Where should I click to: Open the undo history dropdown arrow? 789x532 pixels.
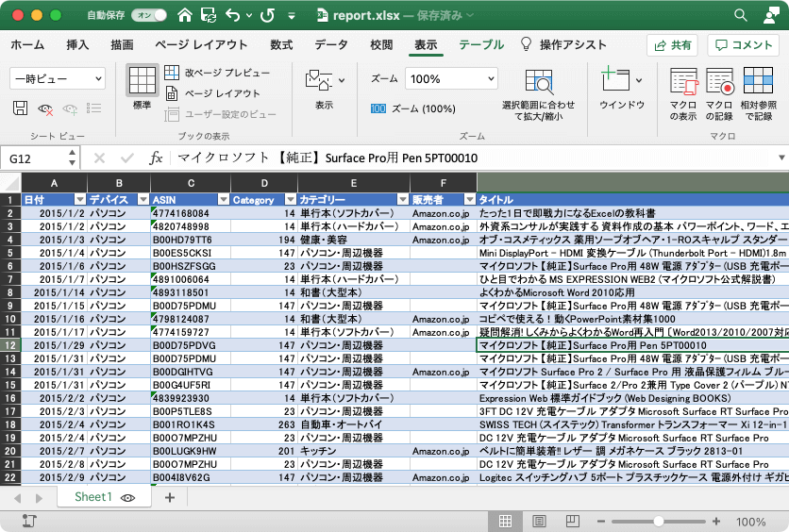coord(248,16)
